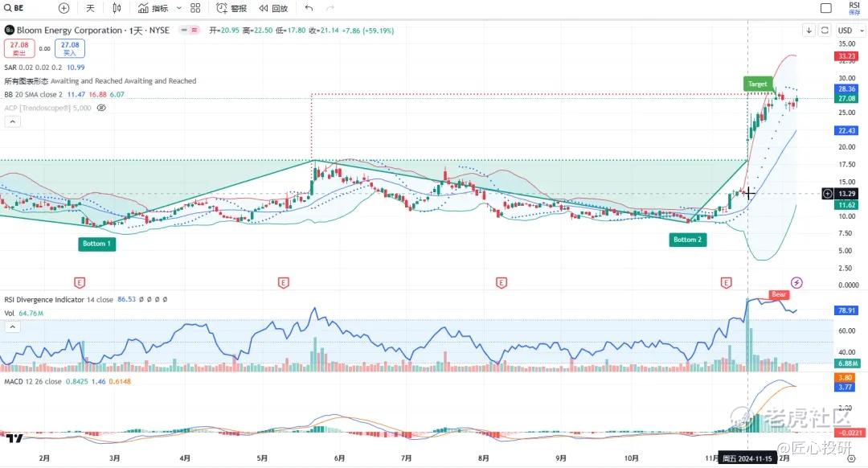Image resolution: width=868 pixels, height=468 pixels.
Task: Select the red Bear divergence label
Action: pos(779,294)
